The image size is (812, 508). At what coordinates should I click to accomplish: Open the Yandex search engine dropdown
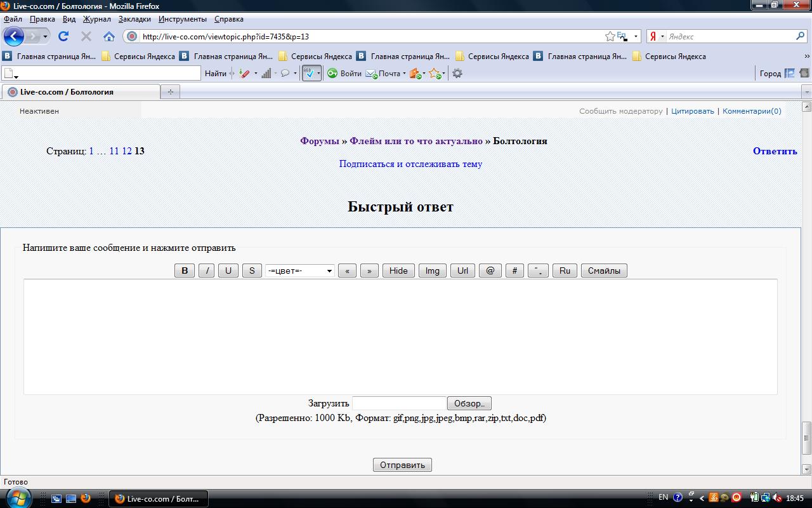point(657,36)
